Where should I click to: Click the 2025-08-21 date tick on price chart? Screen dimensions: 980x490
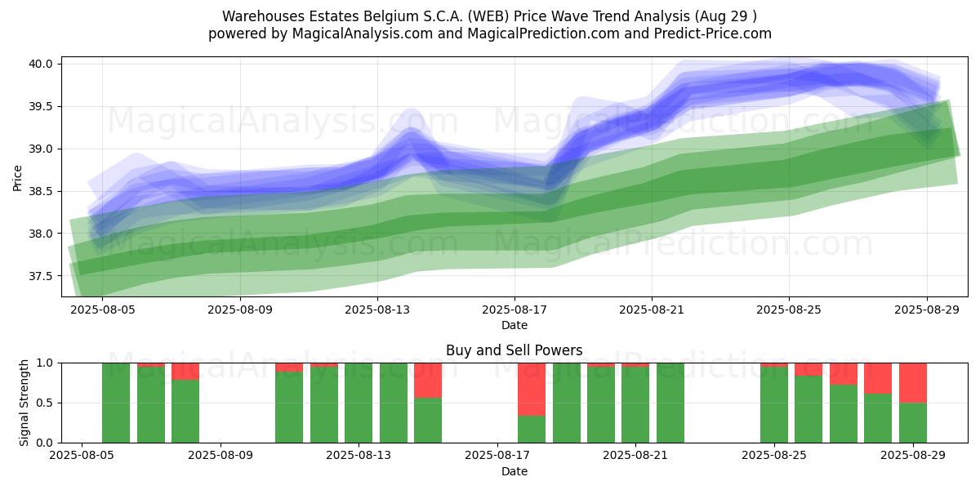click(x=651, y=310)
